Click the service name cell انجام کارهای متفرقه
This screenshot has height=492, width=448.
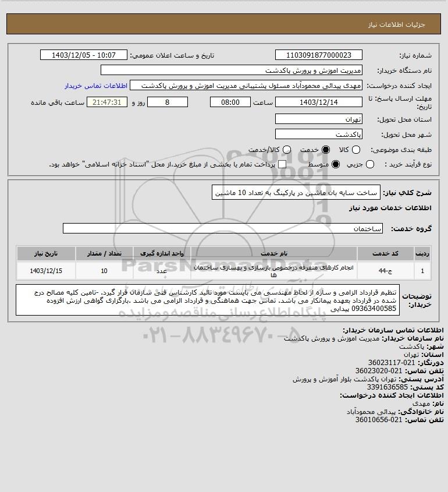[273, 271]
